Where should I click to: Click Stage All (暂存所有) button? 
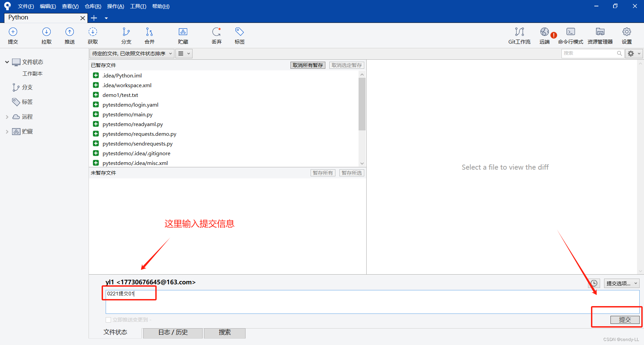point(323,173)
